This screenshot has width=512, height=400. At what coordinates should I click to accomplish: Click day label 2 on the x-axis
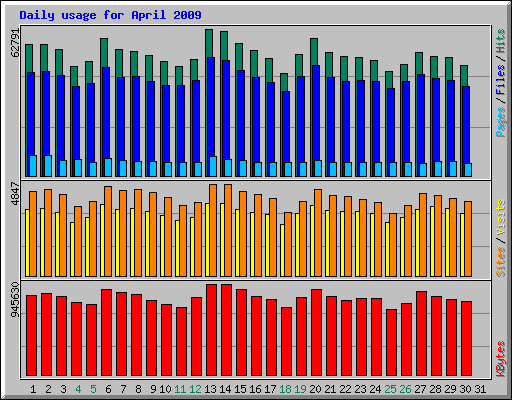point(48,389)
